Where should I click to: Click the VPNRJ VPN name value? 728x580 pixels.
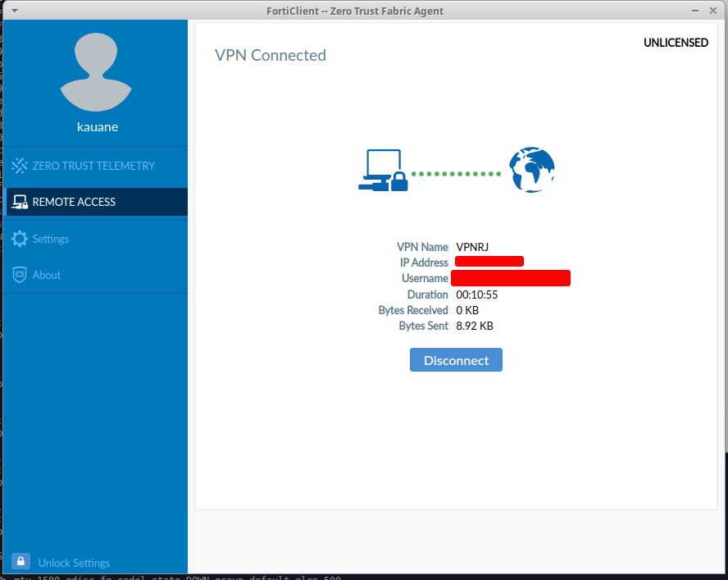click(x=472, y=247)
